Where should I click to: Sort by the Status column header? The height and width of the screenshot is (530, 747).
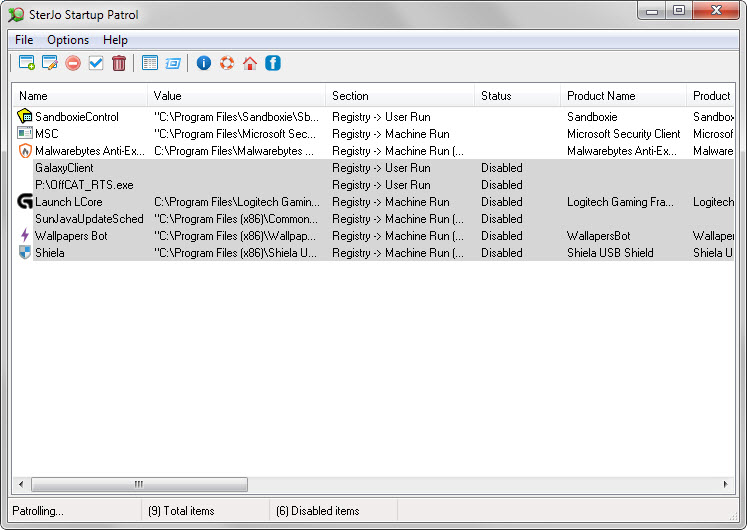tap(517, 96)
